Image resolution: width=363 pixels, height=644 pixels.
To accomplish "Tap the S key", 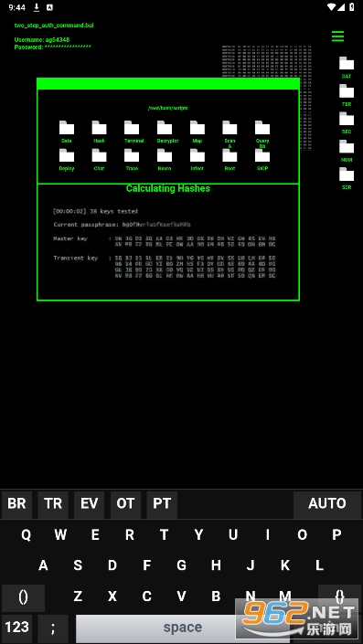I will click(78, 565).
